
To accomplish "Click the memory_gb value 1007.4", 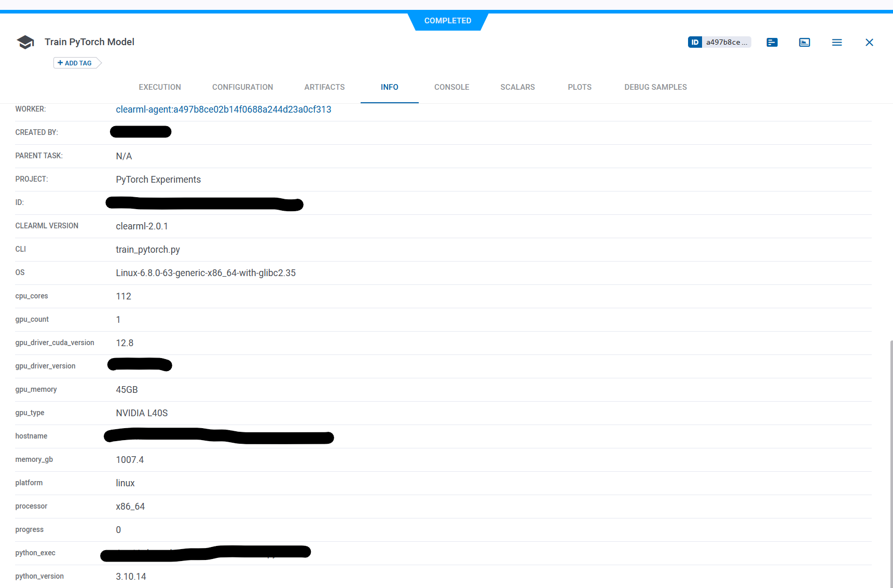I will coord(130,460).
